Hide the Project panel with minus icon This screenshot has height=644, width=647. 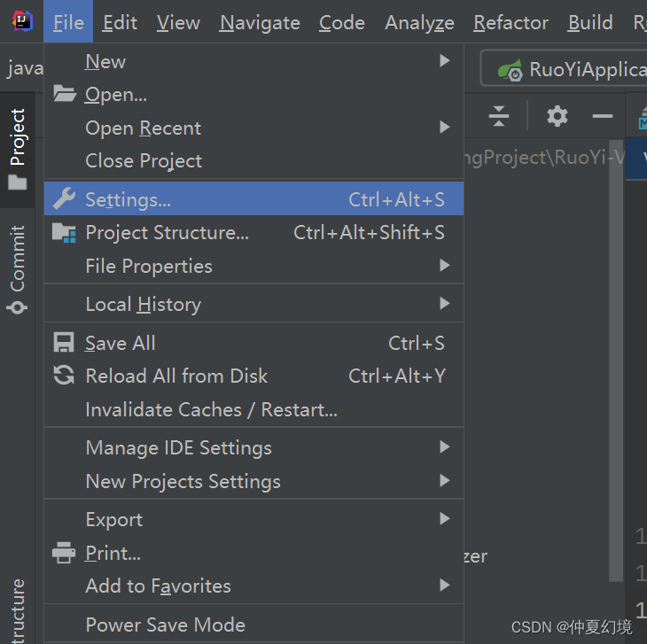coord(602,116)
